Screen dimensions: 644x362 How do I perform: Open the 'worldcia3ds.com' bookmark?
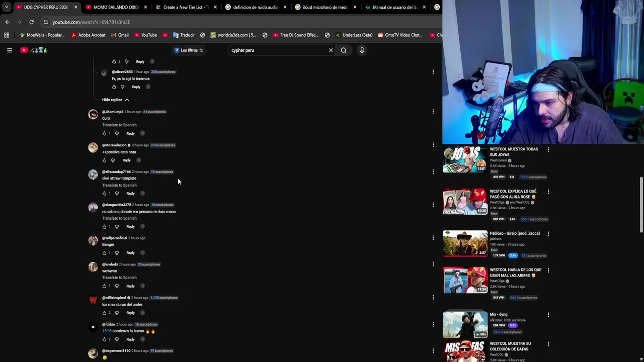click(233, 35)
